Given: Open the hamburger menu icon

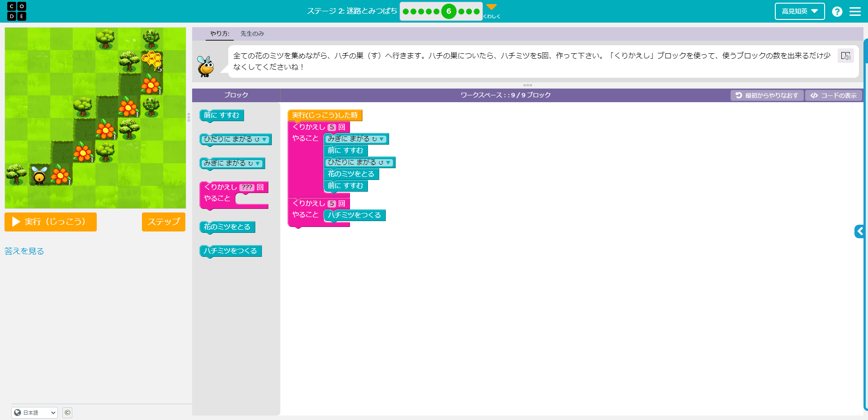Looking at the screenshot, I should tap(855, 12).
